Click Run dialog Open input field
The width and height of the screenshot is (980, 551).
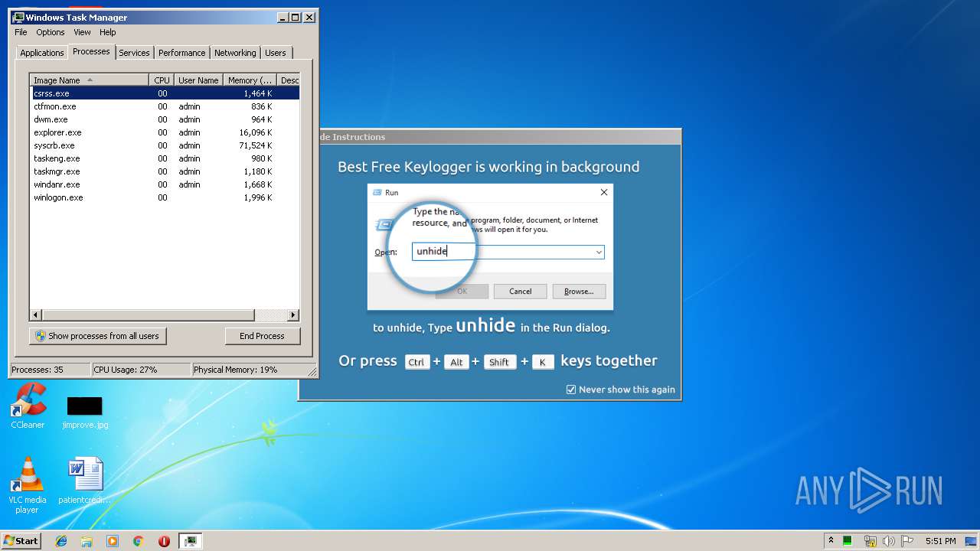[508, 252]
